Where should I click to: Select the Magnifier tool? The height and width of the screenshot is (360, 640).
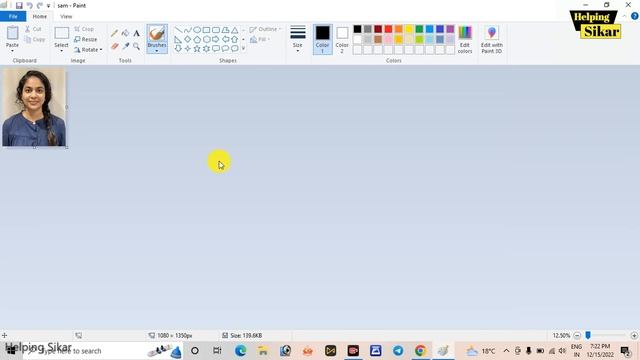[136, 46]
